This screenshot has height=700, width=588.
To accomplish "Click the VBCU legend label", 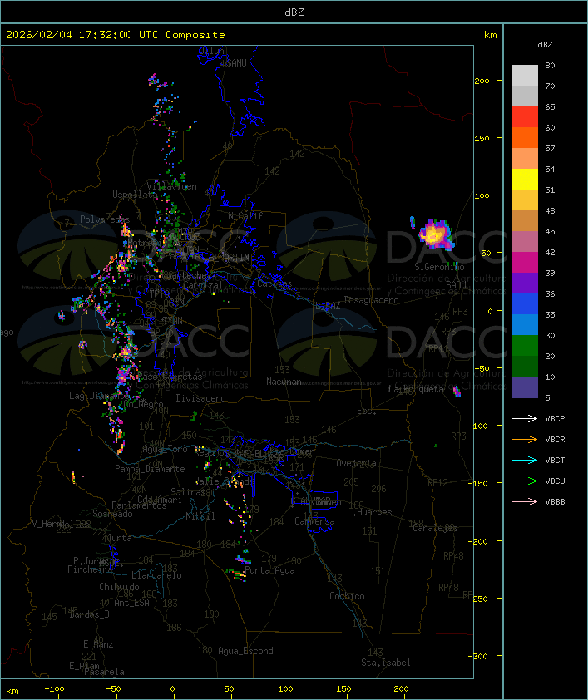I will click(555, 481).
